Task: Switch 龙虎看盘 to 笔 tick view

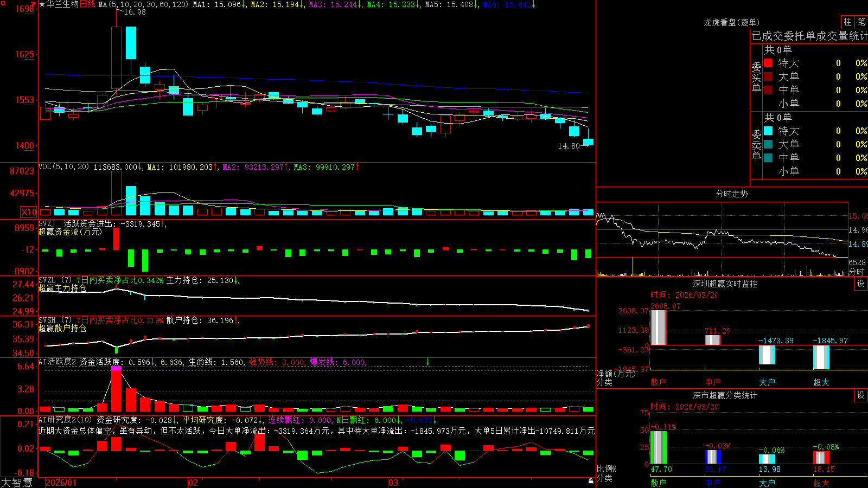Action: 861,22
